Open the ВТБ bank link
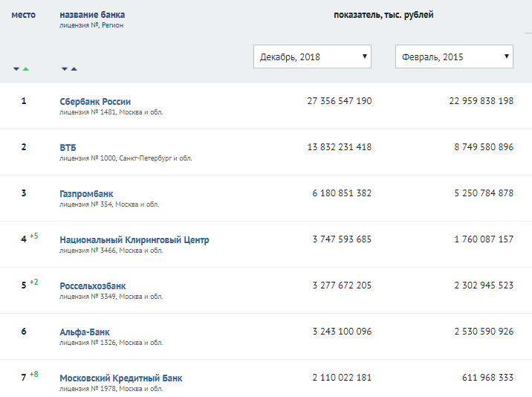The width and height of the screenshot is (532, 397). point(68,147)
